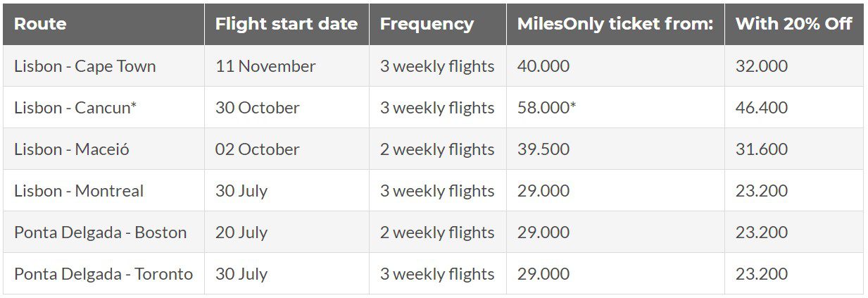Screen dimensions: 868x298
Task: Select the MilesOnly ticket from header
Action: pyautogui.click(x=615, y=24)
